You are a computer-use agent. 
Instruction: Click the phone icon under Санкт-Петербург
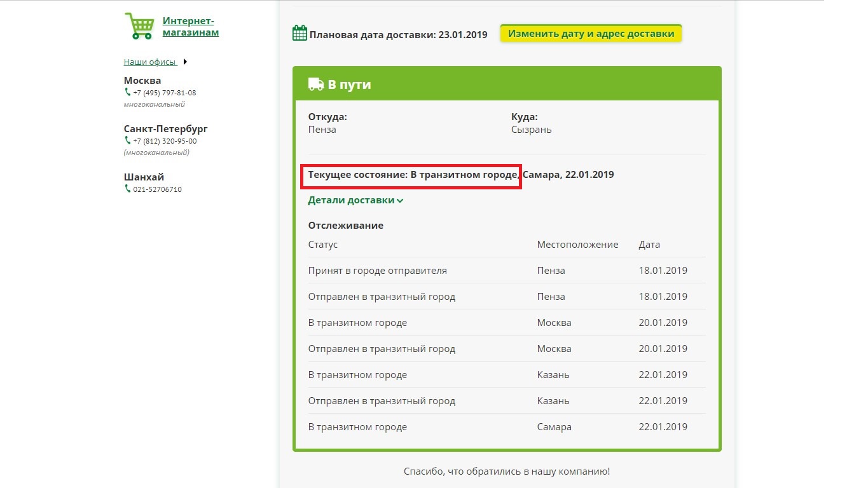point(127,140)
